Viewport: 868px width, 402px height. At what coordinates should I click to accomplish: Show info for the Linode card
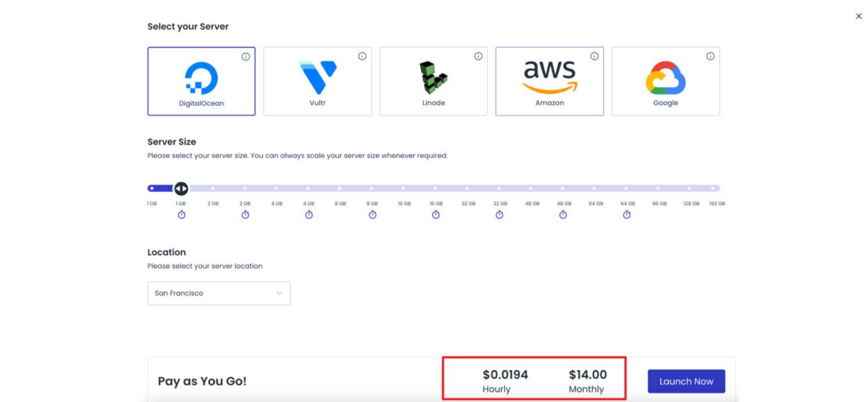(478, 57)
